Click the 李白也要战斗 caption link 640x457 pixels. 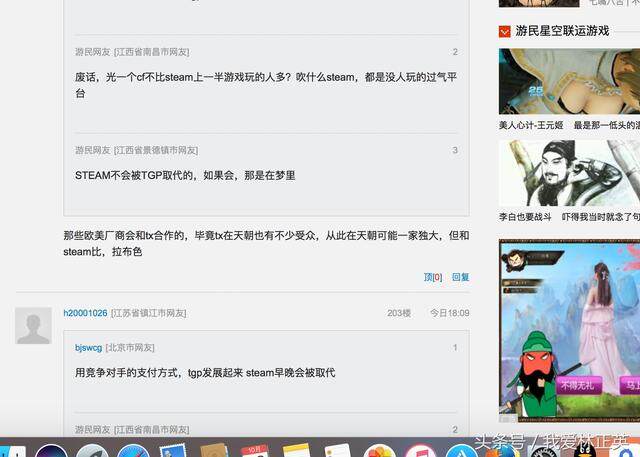[525, 217]
